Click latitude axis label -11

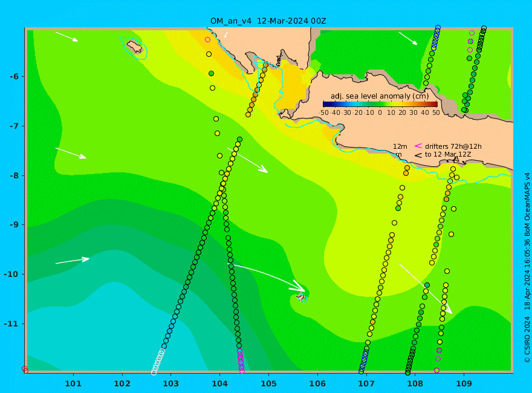coord(11,323)
